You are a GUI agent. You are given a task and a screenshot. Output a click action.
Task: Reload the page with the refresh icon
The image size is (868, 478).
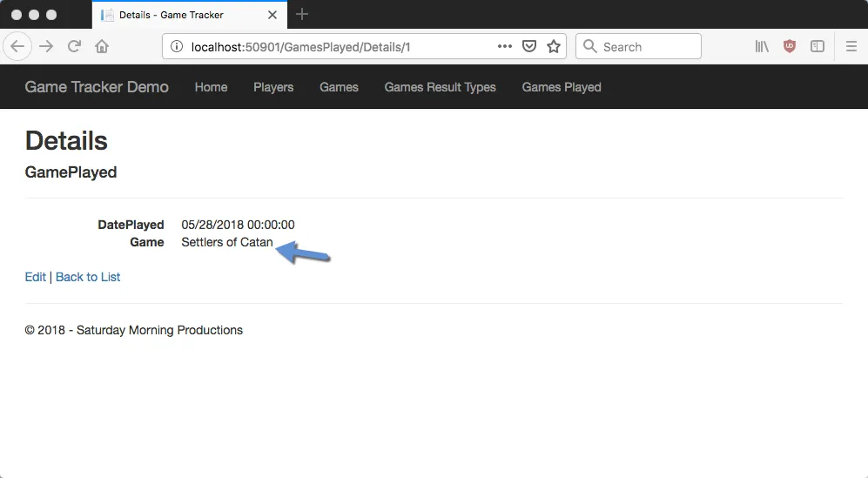coord(74,46)
